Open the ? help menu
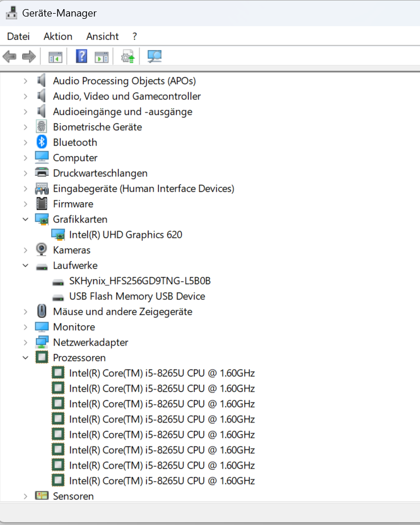This screenshot has height=525, width=420. point(134,36)
